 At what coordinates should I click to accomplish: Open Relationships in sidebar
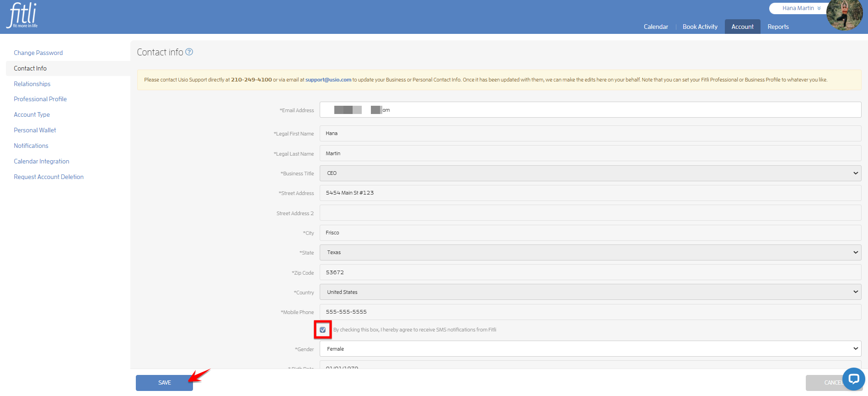click(x=32, y=84)
